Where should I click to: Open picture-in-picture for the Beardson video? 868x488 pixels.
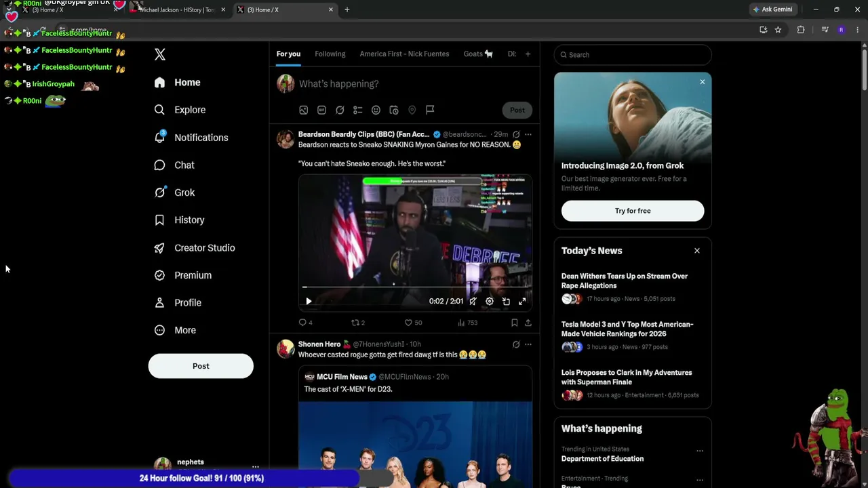506,301
